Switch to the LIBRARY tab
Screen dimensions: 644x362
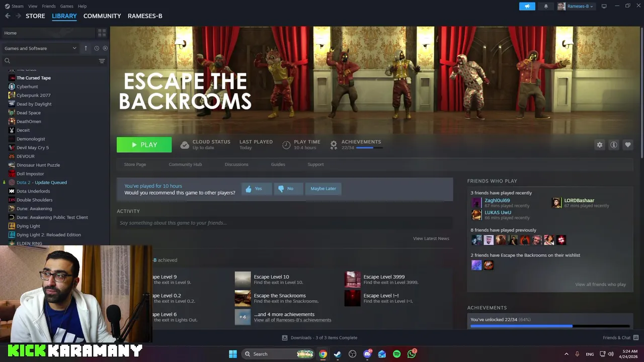pos(64,16)
